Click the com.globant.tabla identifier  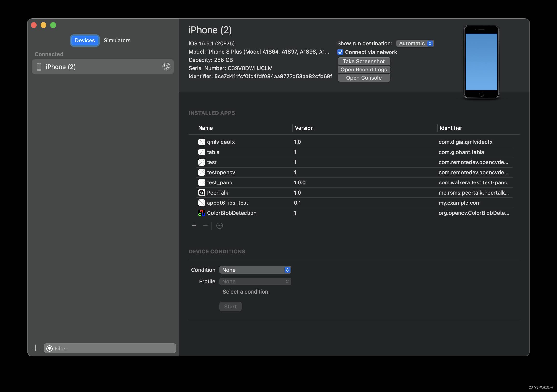pos(461,152)
